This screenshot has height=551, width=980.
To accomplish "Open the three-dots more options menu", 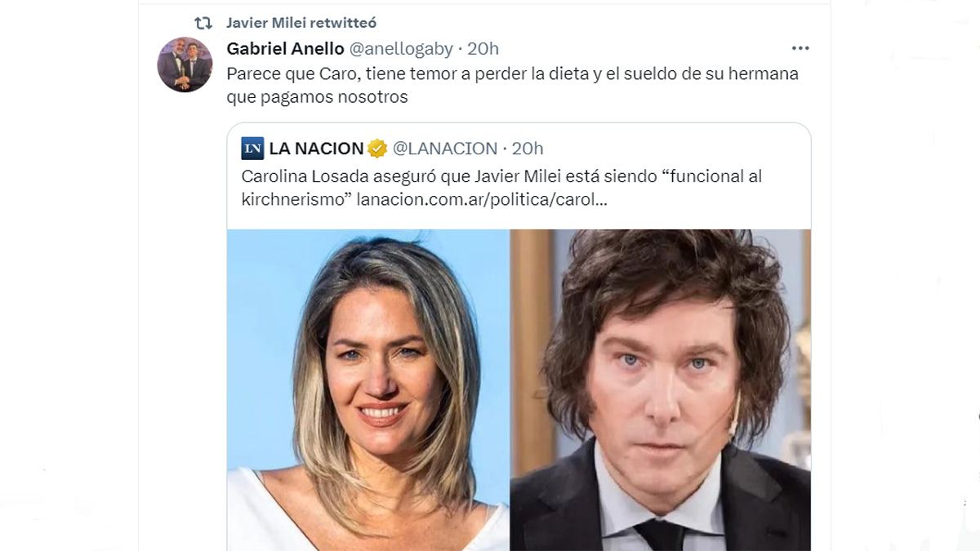I will (800, 49).
